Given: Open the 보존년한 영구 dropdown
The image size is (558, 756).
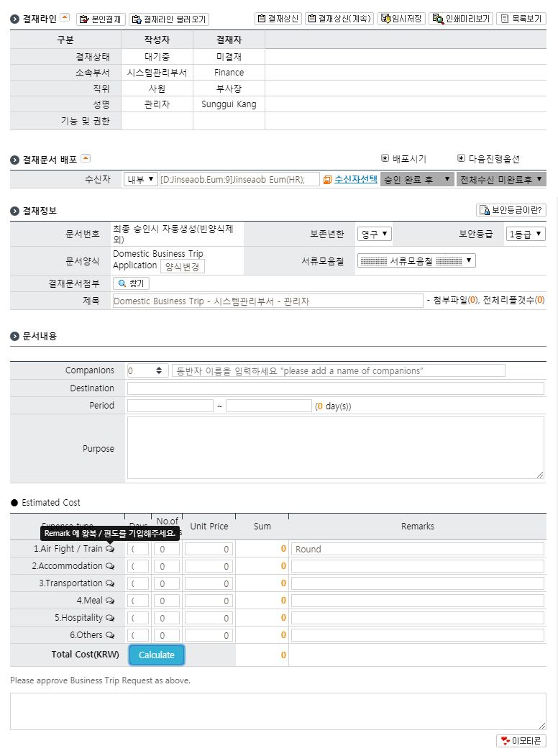Looking at the screenshot, I should (x=374, y=234).
